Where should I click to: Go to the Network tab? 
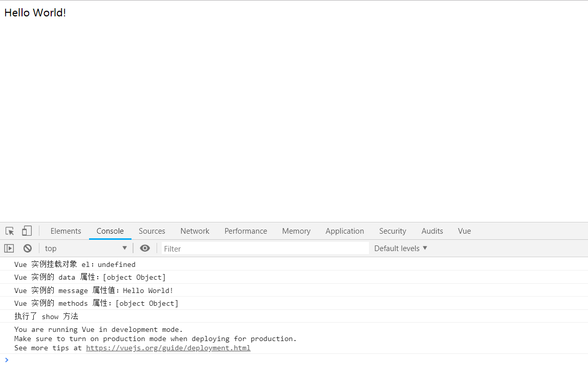tap(194, 231)
